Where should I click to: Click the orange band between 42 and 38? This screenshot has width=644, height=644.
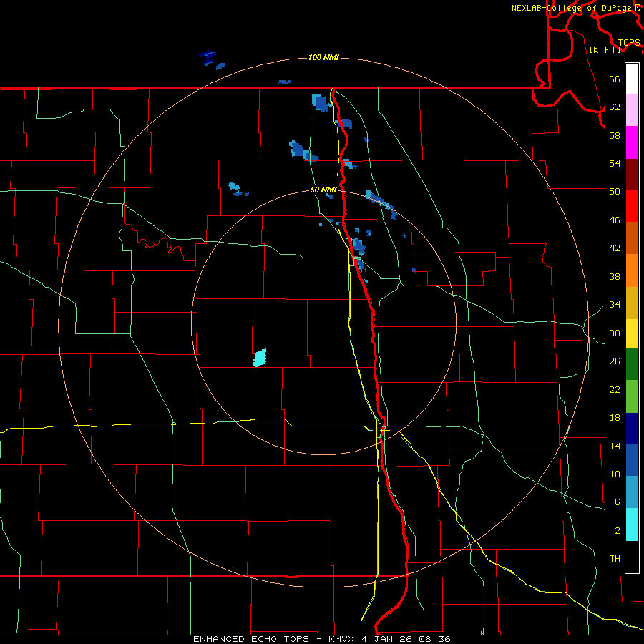pyautogui.click(x=632, y=270)
